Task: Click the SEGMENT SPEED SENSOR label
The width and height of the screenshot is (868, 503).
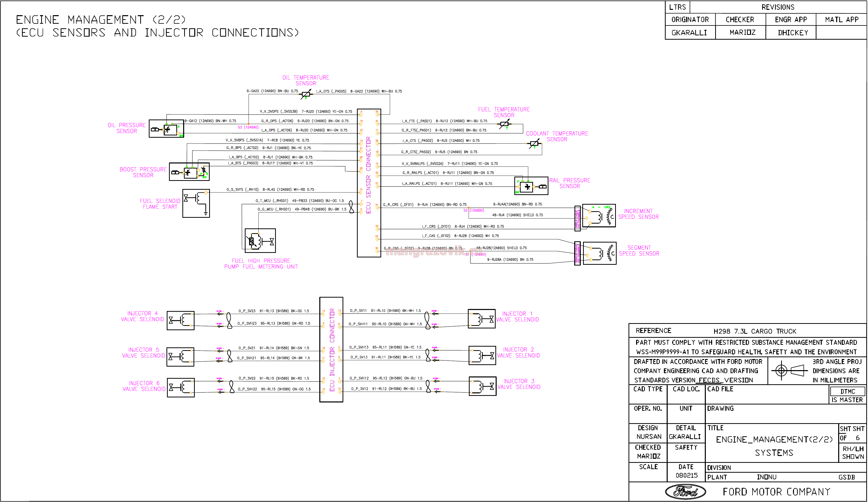Action: (x=639, y=251)
